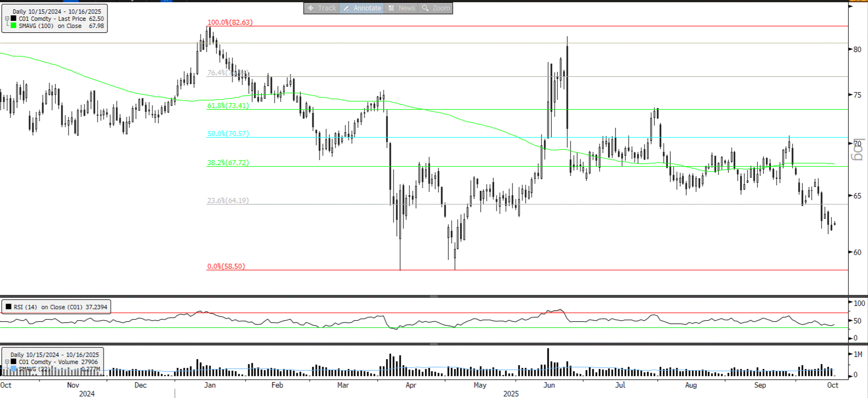
Task: Click the date range in the price legend
Action: coord(57,12)
